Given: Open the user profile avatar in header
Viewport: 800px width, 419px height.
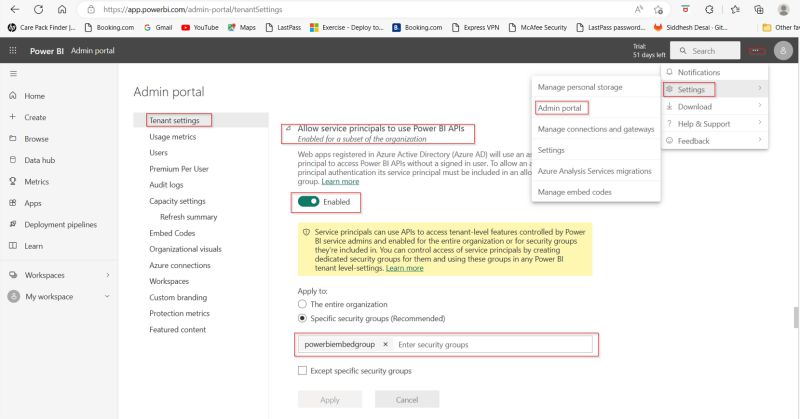Looking at the screenshot, I should 783,51.
